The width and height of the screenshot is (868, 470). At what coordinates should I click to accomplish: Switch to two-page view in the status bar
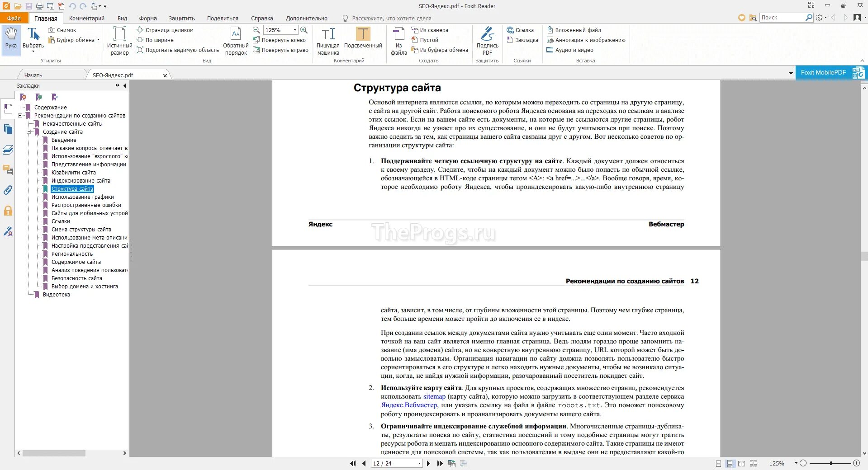pyautogui.click(x=742, y=463)
